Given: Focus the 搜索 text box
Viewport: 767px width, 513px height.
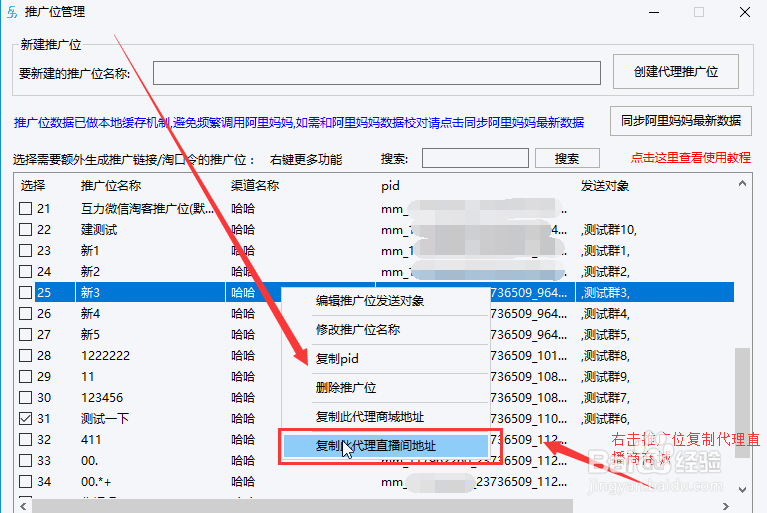Looking at the screenshot, I should click(475, 158).
